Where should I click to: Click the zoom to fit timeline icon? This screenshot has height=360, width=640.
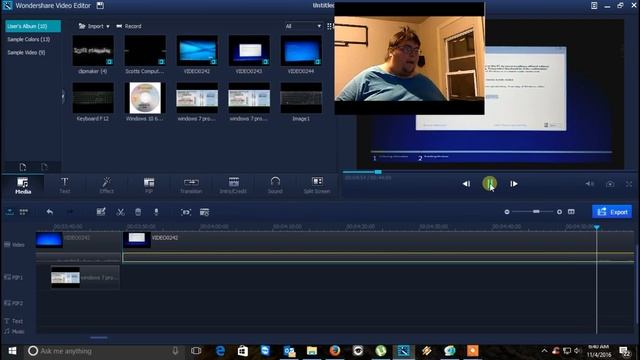pos(571,212)
